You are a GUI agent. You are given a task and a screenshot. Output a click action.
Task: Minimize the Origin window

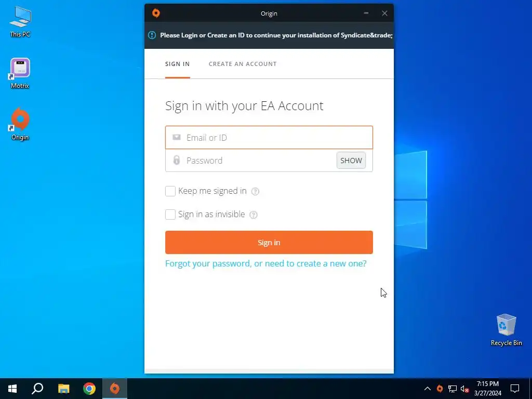[366, 13]
